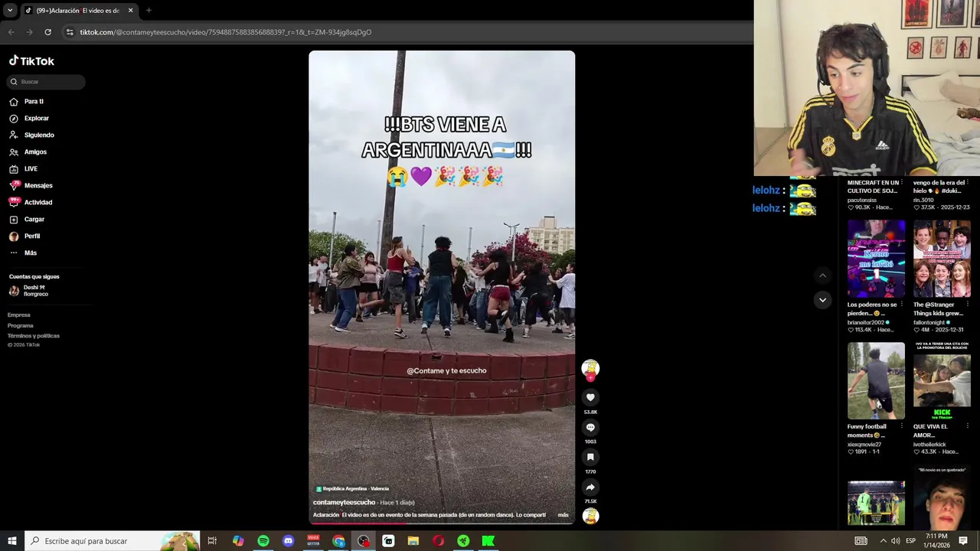Open a new browser tab
The height and width of the screenshot is (551, 980).
(149, 11)
